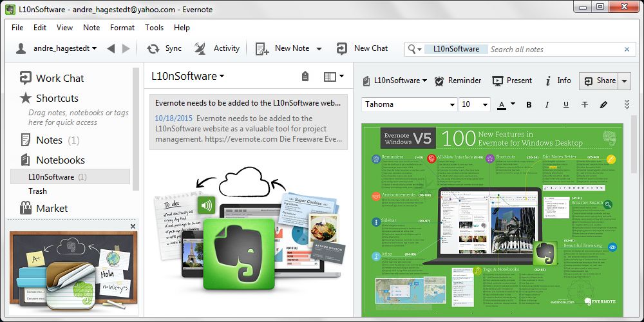Click the New Note icon

[262, 48]
